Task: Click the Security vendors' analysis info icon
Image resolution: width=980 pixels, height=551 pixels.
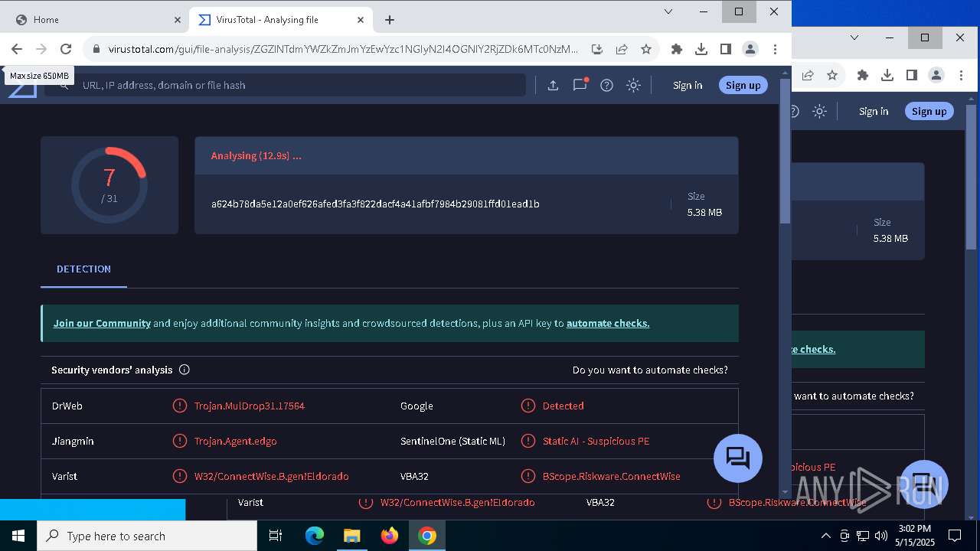Action: (184, 370)
